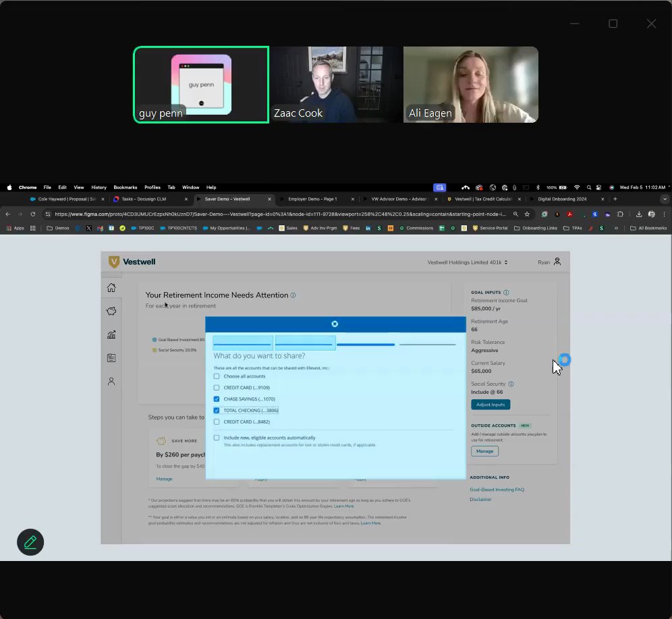Click Manage link in Save More card

(x=164, y=479)
